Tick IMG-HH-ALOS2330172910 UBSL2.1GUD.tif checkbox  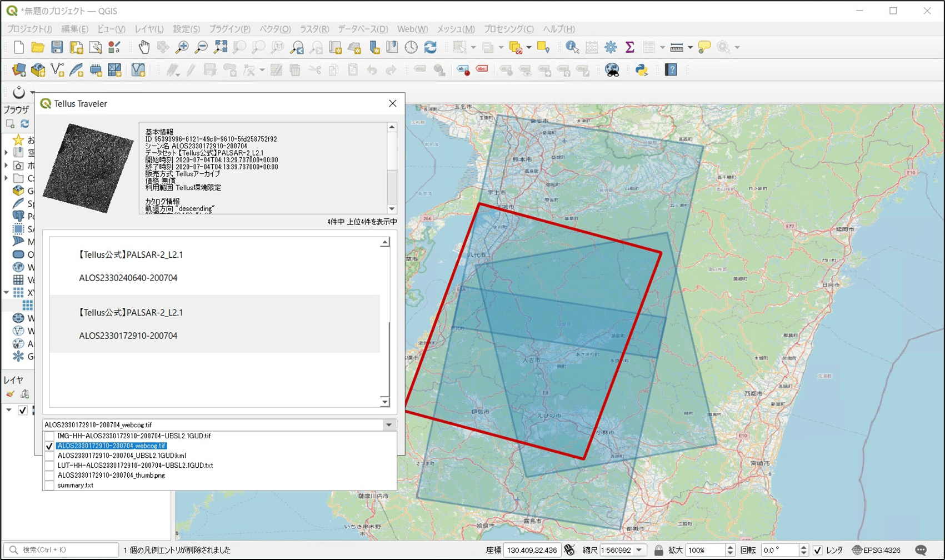coord(49,436)
